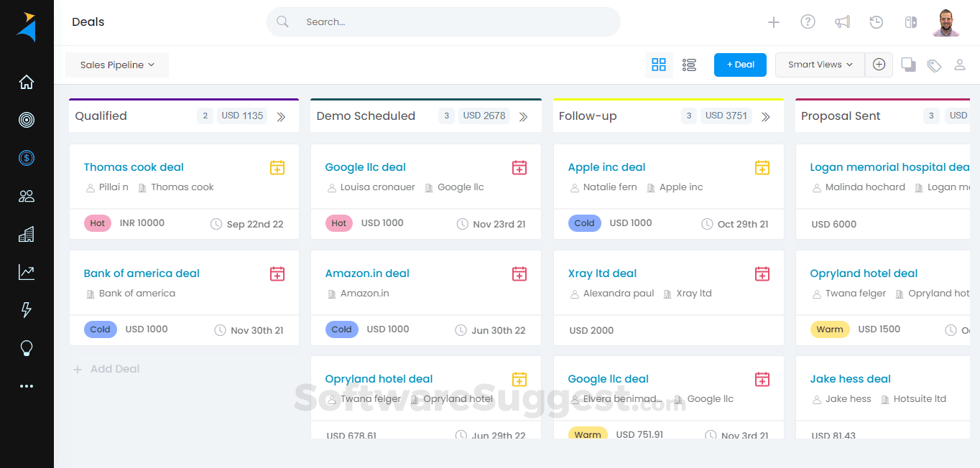Screen dimensions: 980x468
Task: Click the app logo at top left
Action: 27,27
